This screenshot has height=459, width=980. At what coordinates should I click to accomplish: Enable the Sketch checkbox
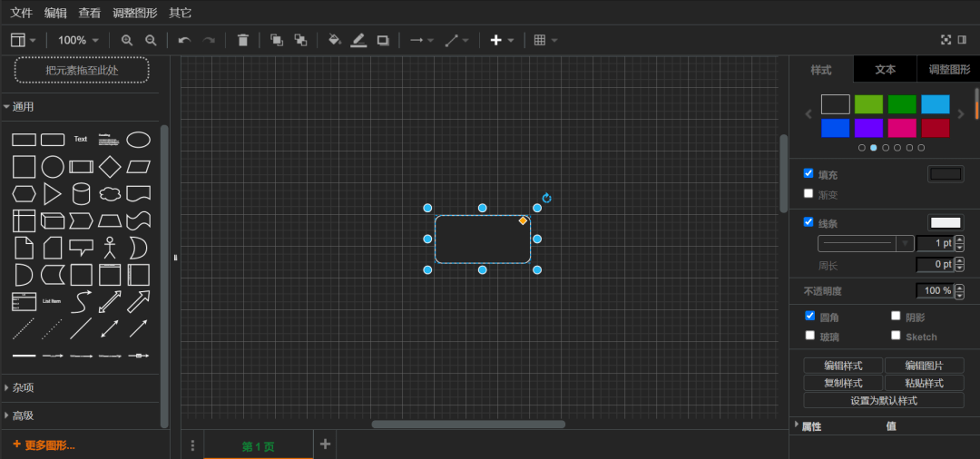[896, 335]
